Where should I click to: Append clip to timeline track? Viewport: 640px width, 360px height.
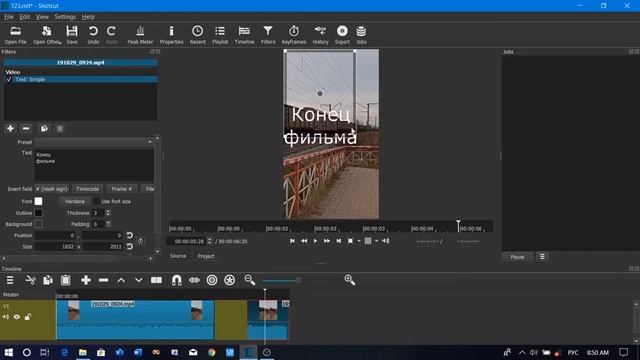point(86,280)
